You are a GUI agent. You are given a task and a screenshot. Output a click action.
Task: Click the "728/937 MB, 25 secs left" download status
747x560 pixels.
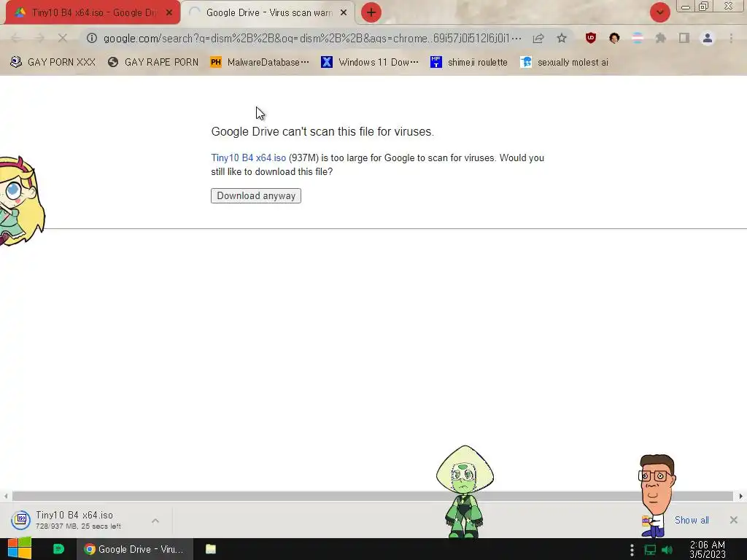coord(78,526)
